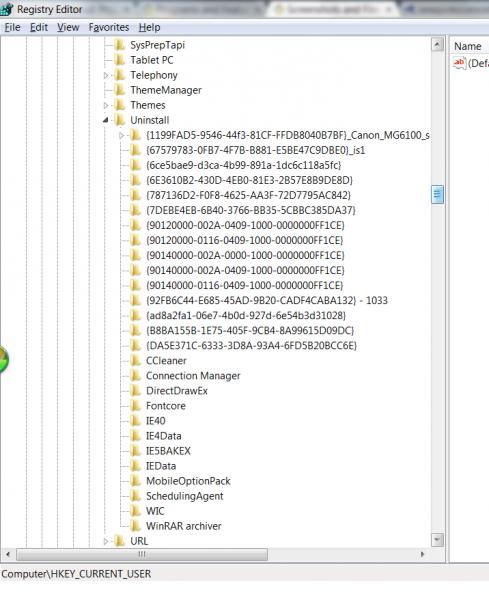
Task: Click the ThemeManager folder icon
Action: click(120, 90)
